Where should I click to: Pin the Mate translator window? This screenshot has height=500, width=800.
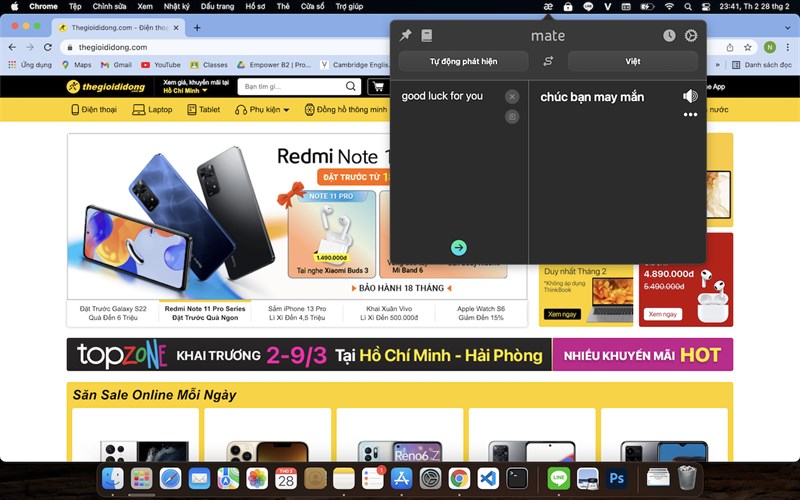pyautogui.click(x=406, y=35)
